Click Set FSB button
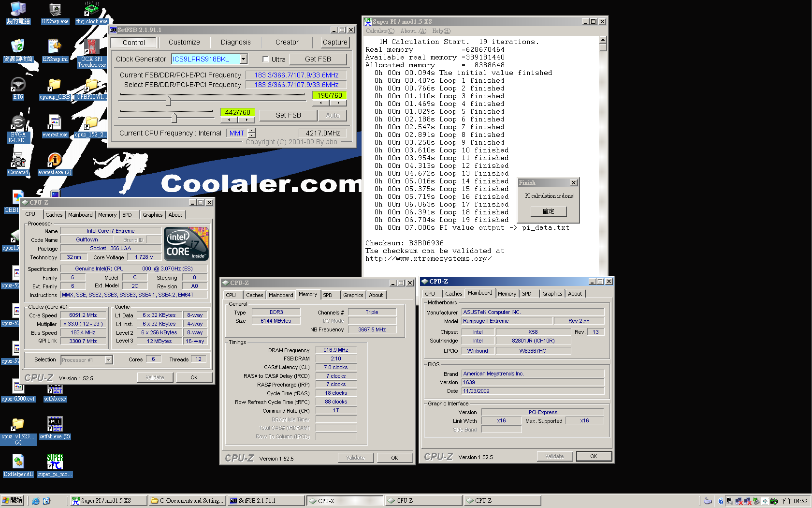Viewport: 812px width, 508px height. 289,115
